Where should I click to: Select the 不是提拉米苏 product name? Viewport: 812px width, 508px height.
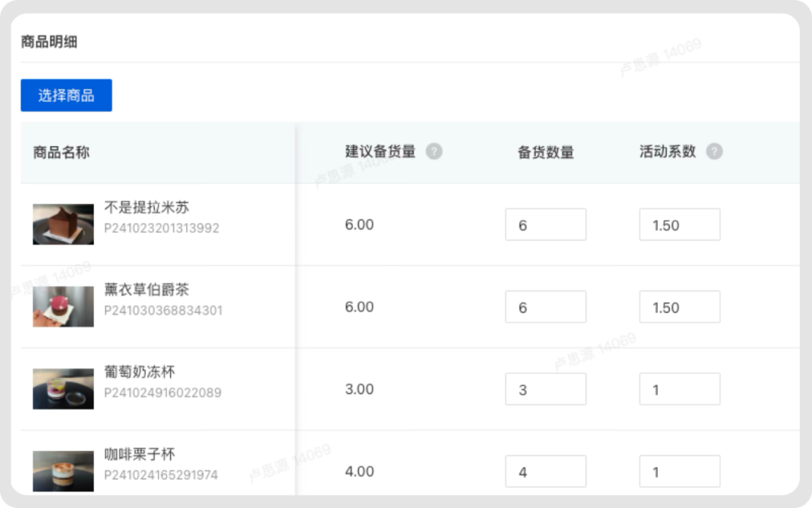tap(146, 208)
